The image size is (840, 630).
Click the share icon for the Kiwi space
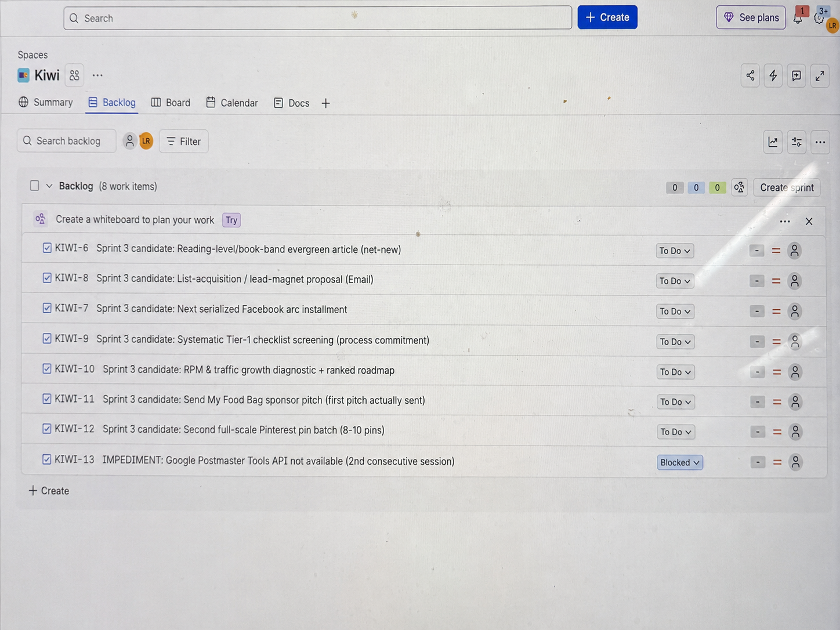point(750,75)
